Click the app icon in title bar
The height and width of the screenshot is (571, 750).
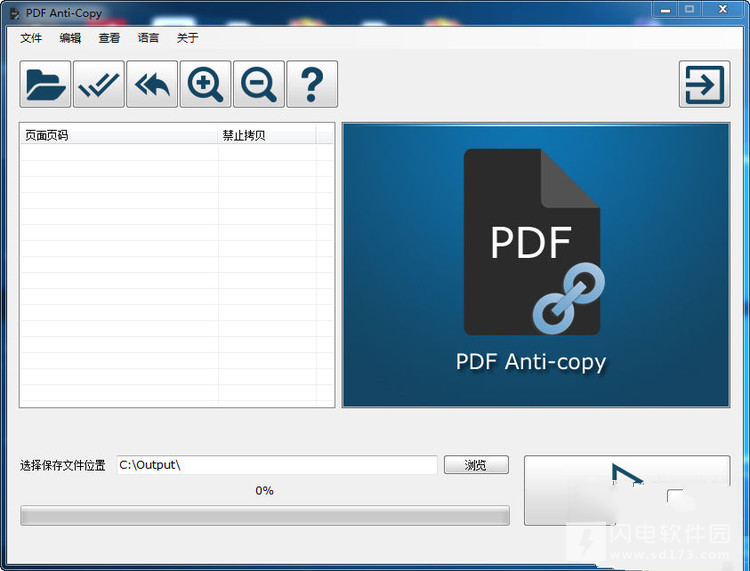pyautogui.click(x=15, y=14)
